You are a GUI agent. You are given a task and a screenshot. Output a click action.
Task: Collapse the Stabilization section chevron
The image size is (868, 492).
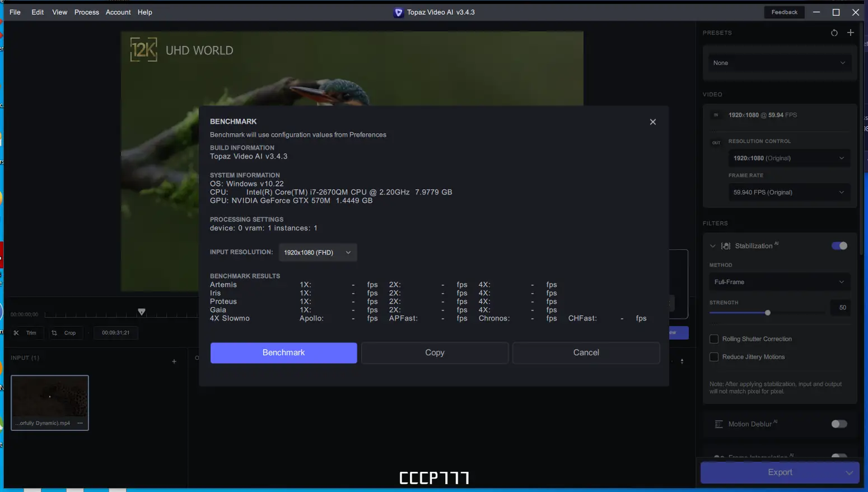tap(713, 246)
